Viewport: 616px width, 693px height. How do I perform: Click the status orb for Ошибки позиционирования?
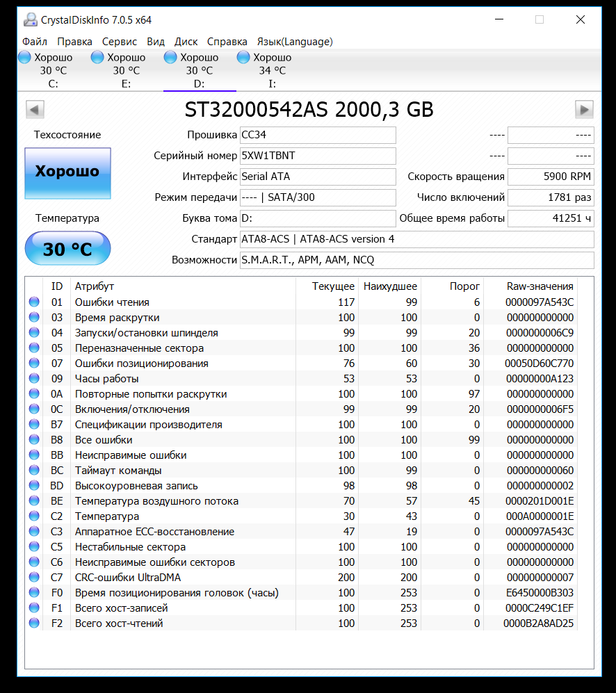tap(34, 363)
